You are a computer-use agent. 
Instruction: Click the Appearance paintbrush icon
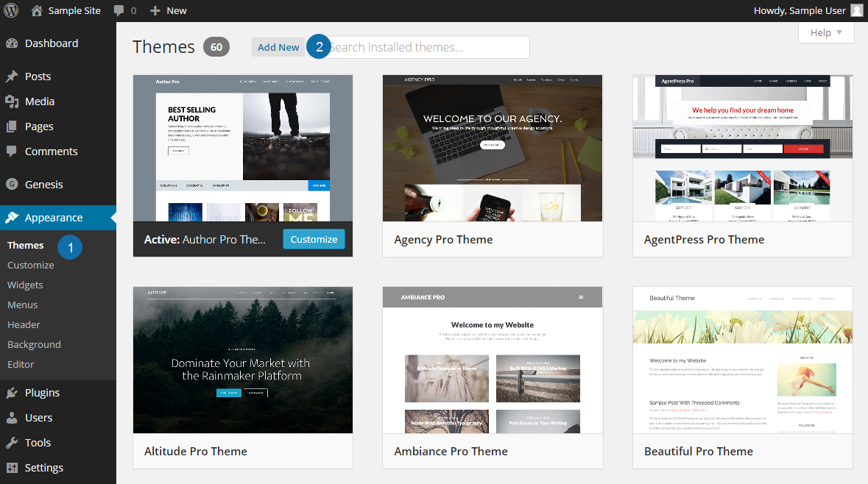pos(12,218)
